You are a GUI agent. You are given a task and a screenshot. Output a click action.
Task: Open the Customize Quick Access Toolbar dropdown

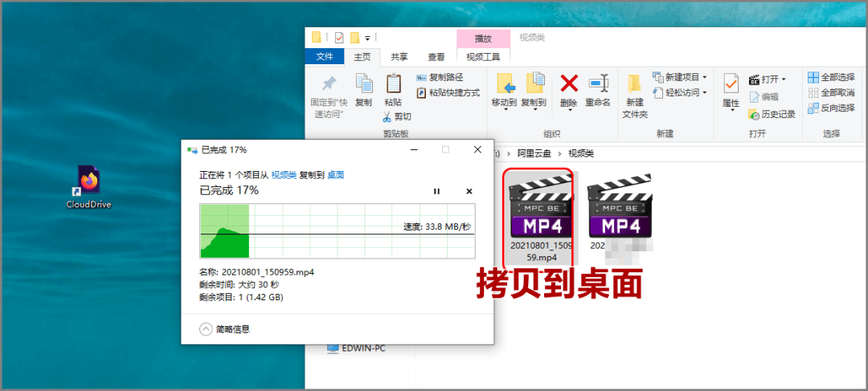point(367,39)
